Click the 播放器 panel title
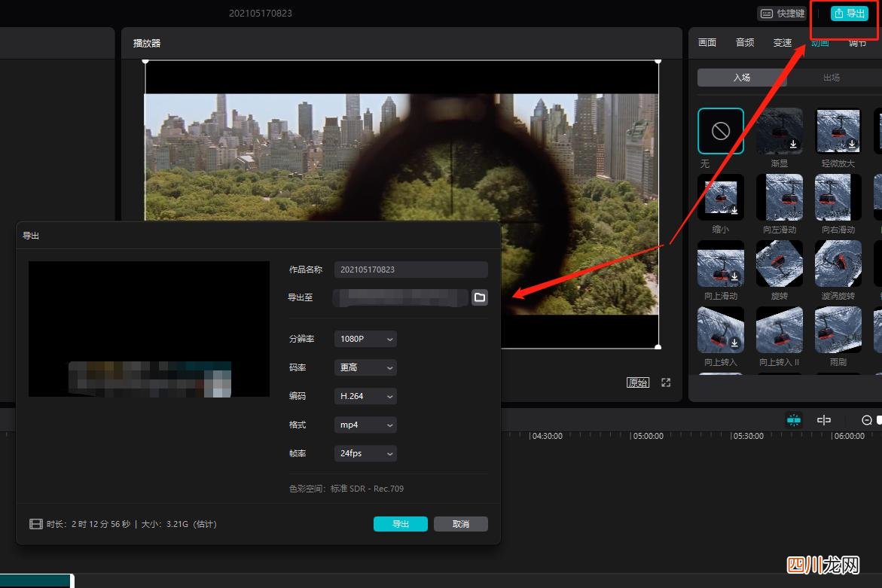The width and height of the screenshot is (882, 588). 147,43
